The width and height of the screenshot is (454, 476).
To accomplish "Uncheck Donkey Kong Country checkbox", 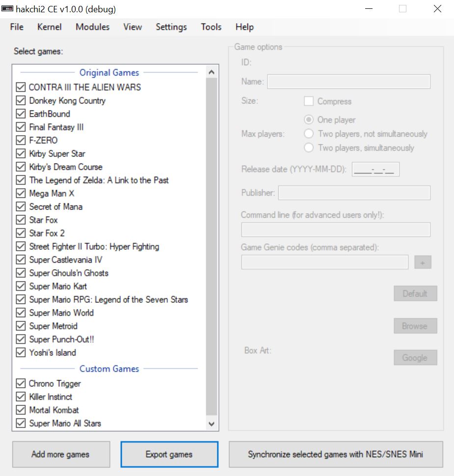I will click(x=21, y=101).
